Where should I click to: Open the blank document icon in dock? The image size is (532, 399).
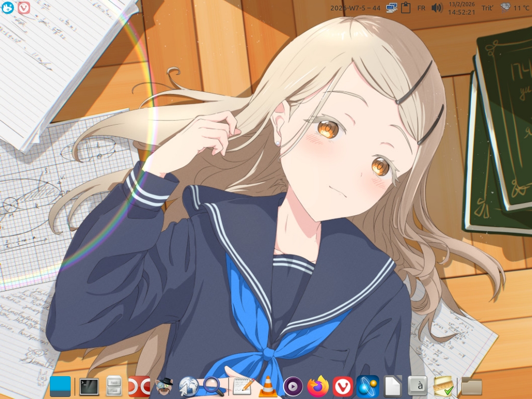point(393,387)
